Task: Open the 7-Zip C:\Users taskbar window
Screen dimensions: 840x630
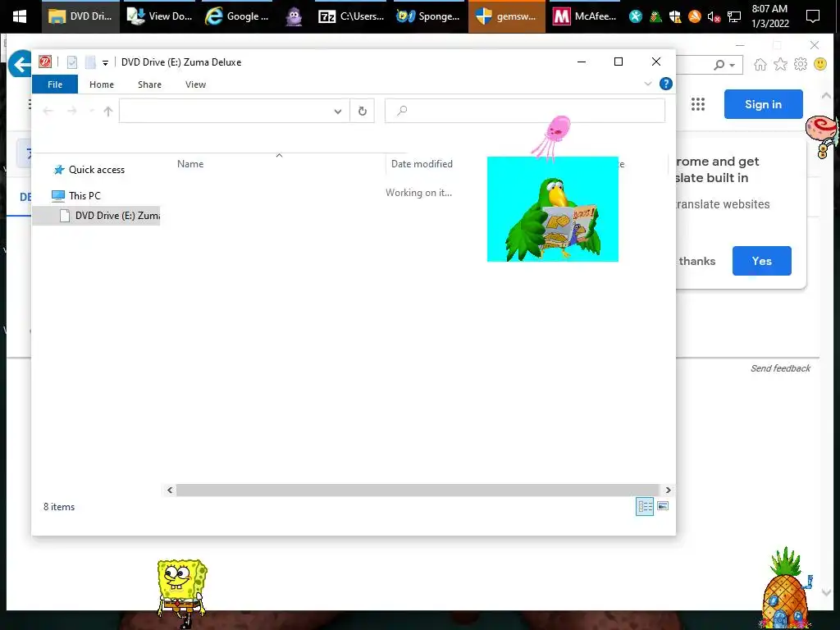Action: (x=351, y=16)
